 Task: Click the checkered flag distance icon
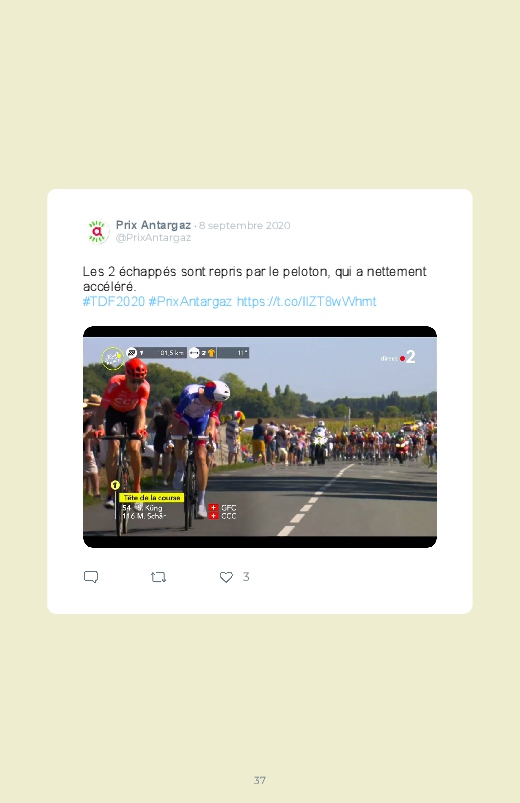[x=132, y=352]
